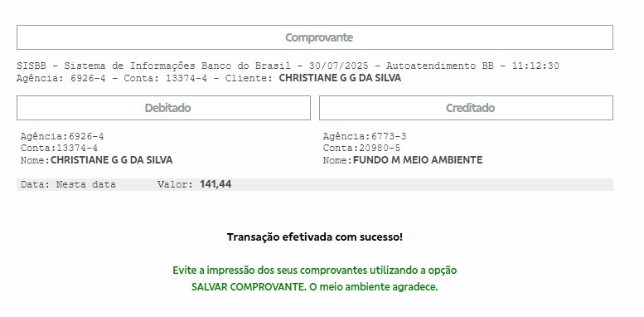The width and height of the screenshot is (644, 317).
Task: Click the date 30/07/2025 in header line
Action: click(x=339, y=66)
